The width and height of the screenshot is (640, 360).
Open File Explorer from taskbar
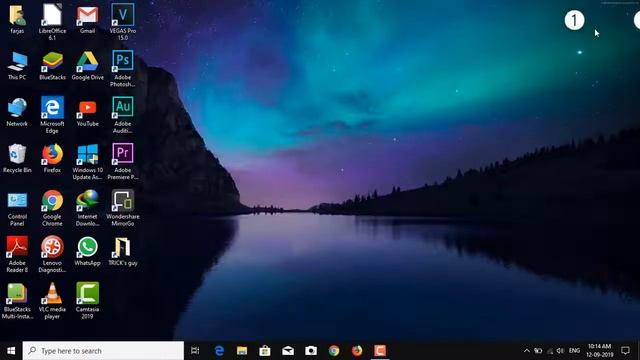tap(242, 351)
